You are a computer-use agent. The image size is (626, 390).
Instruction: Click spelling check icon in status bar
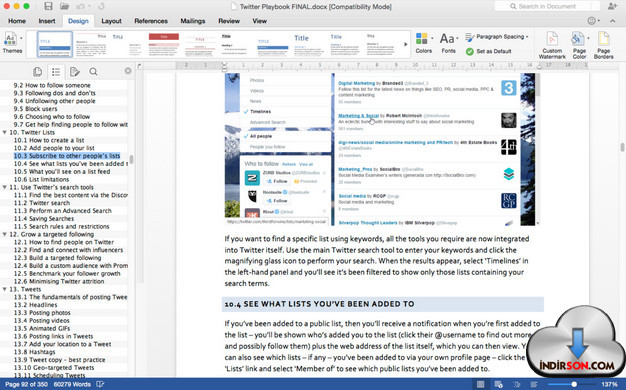coord(100,384)
